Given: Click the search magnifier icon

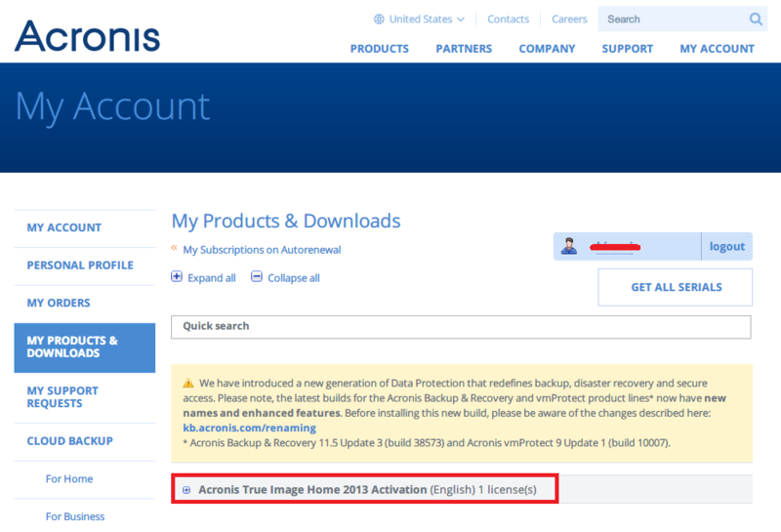Looking at the screenshot, I should coord(756,19).
